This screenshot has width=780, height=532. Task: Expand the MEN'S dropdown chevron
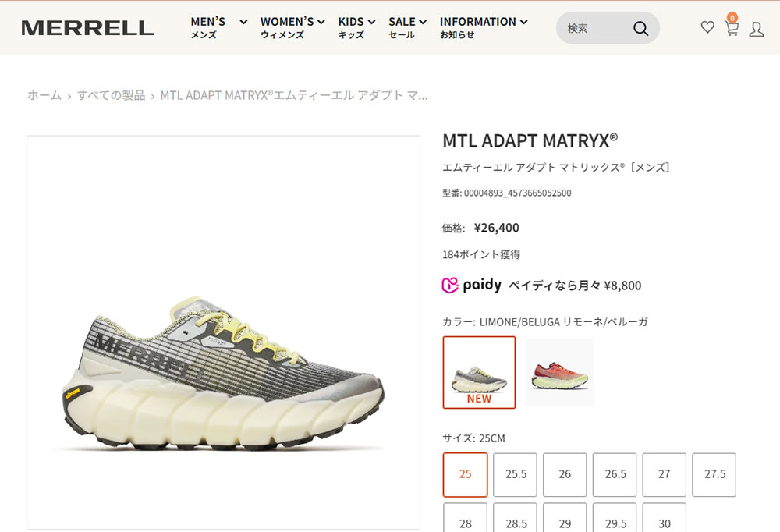pyautogui.click(x=243, y=22)
